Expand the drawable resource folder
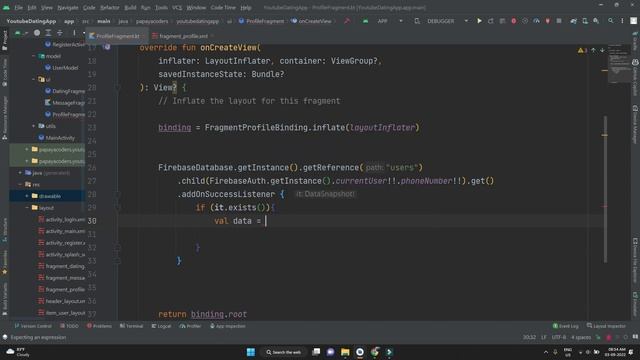 click(27, 196)
